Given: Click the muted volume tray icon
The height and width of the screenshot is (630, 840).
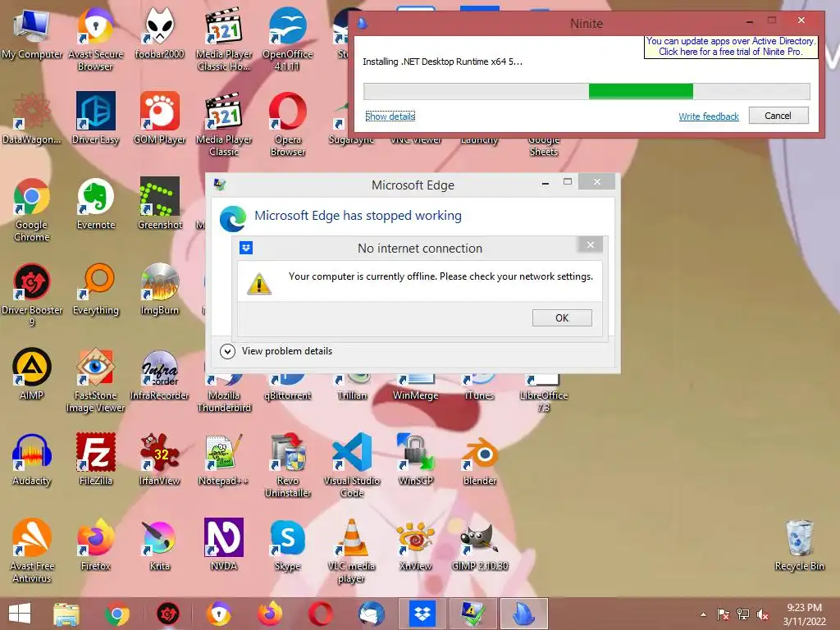Looking at the screenshot, I should [763, 614].
